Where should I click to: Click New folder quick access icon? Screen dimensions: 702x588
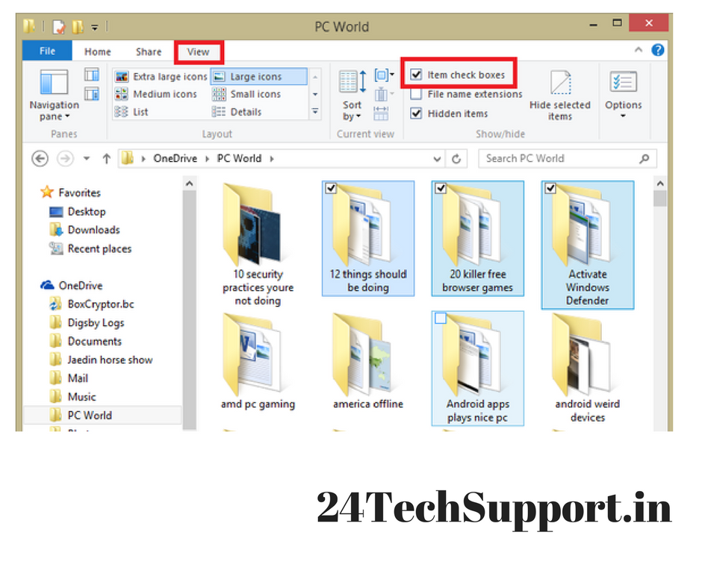[x=78, y=27]
